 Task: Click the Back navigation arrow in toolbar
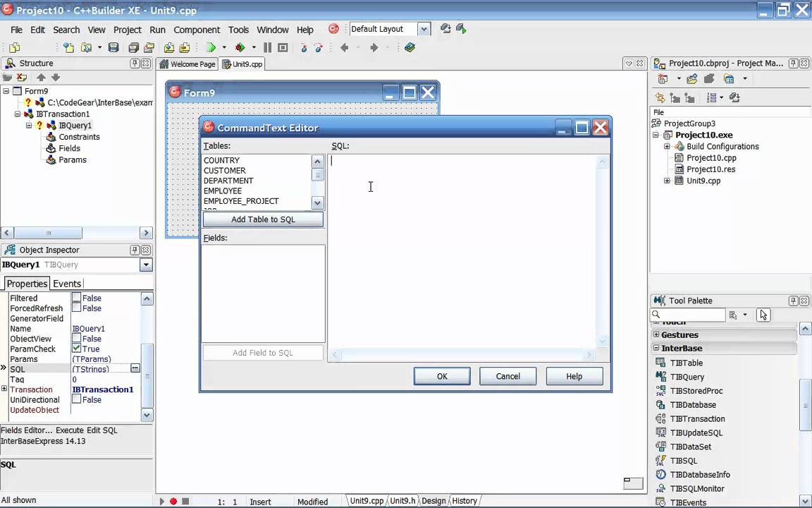(345, 48)
